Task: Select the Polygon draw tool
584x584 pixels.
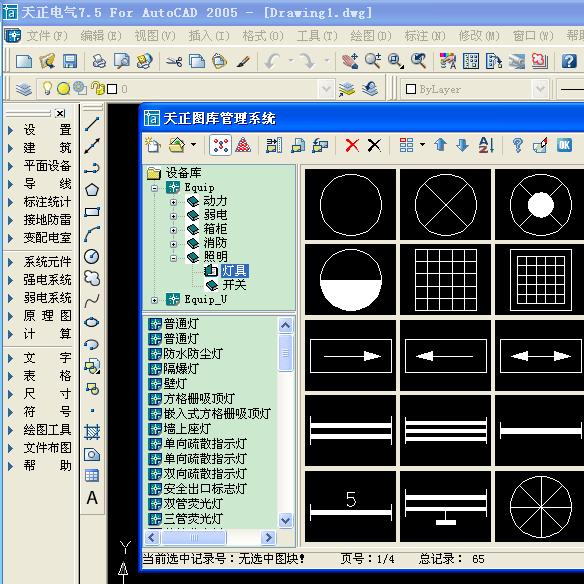Action: 92,190
